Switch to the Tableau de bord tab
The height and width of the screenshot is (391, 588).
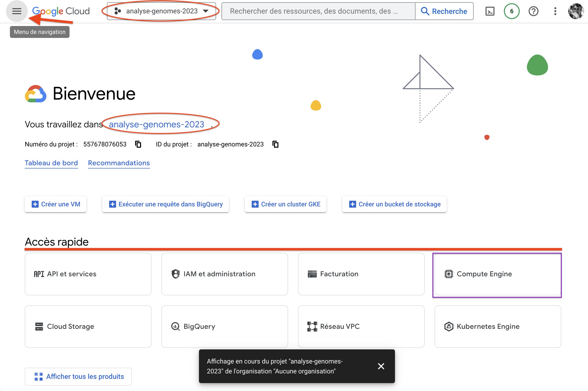tap(51, 163)
